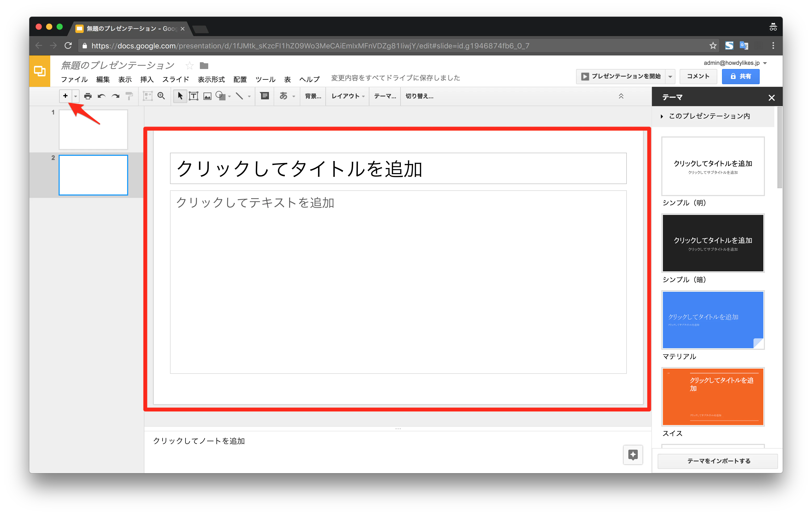
Task: Open the 挿入 menu
Action: [x=147, y=79]
